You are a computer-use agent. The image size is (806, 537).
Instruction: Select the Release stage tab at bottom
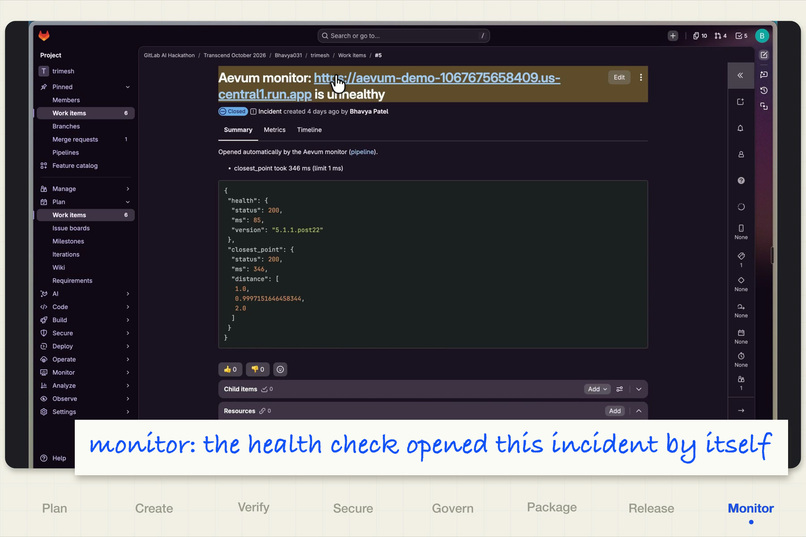point(651,508)
